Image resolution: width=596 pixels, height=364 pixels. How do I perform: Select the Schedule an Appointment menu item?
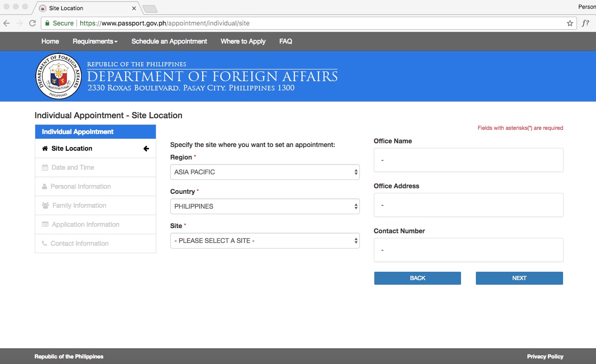click(x=170, y=41)
